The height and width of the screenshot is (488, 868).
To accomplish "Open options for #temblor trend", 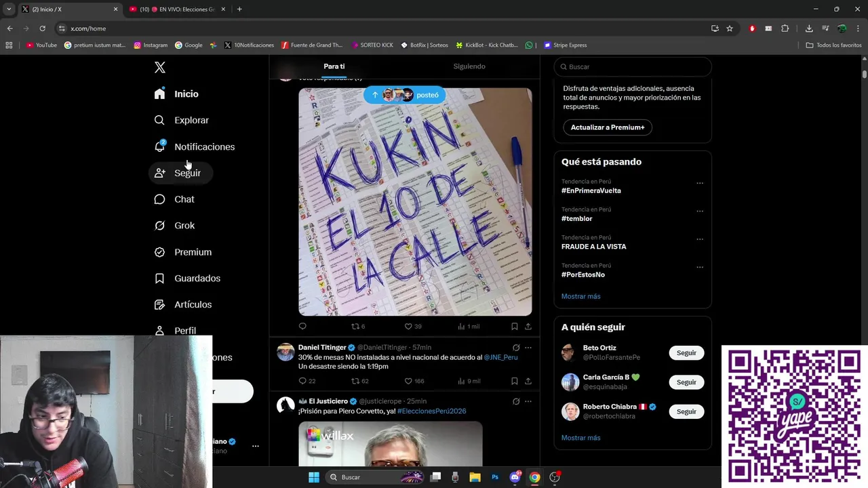I will point(700,211).
